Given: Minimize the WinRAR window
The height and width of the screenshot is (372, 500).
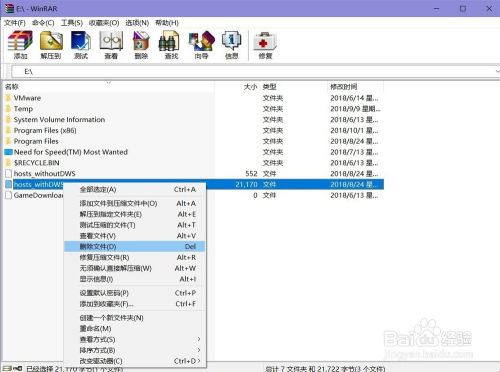Looking at the screenshot, I should coord(437,8).
